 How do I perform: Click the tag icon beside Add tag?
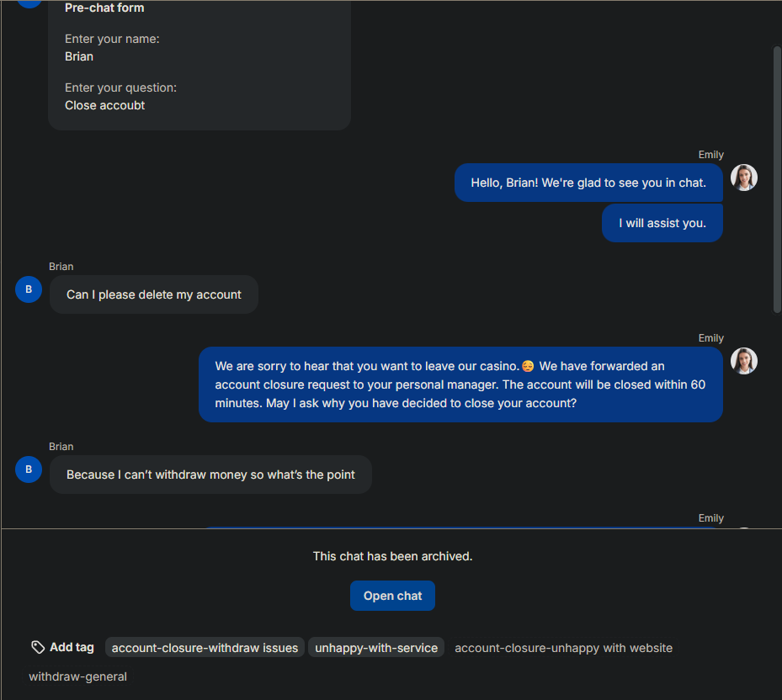pyautogui.click(x=38, y=647)
